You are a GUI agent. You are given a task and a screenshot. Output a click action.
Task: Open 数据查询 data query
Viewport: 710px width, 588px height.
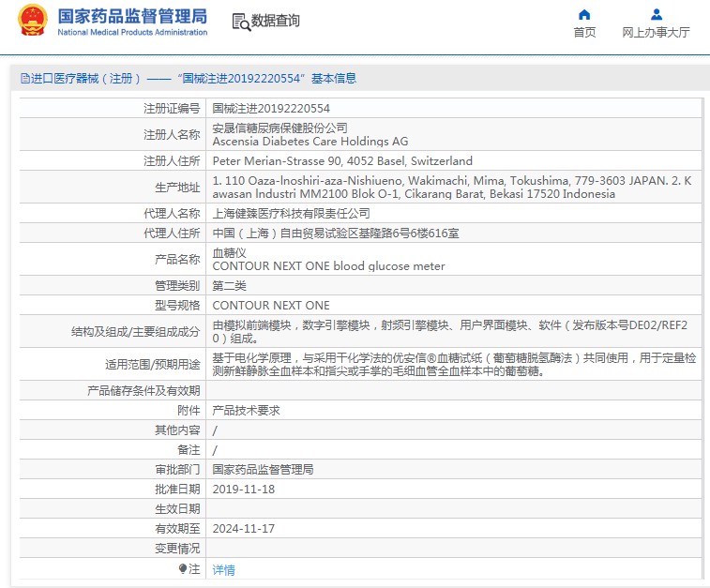pos(276,21)
